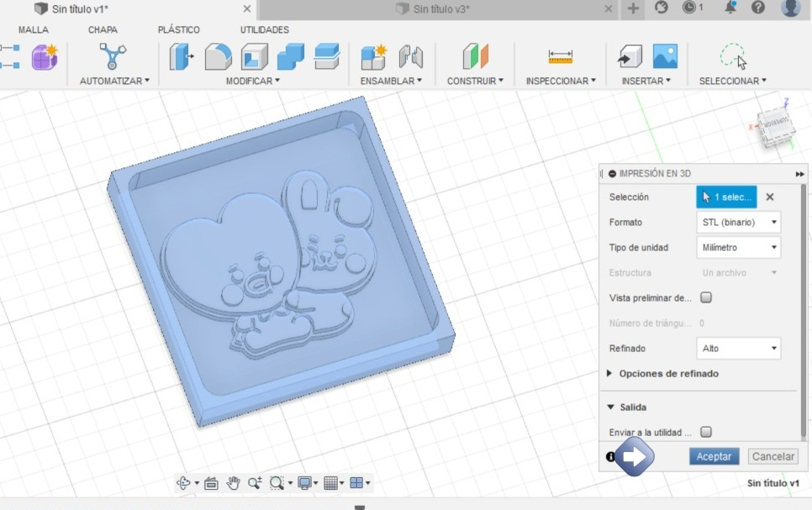812x510 pixels.
Task: Click the Grid and Snaps icon
Action: (330, 483)
